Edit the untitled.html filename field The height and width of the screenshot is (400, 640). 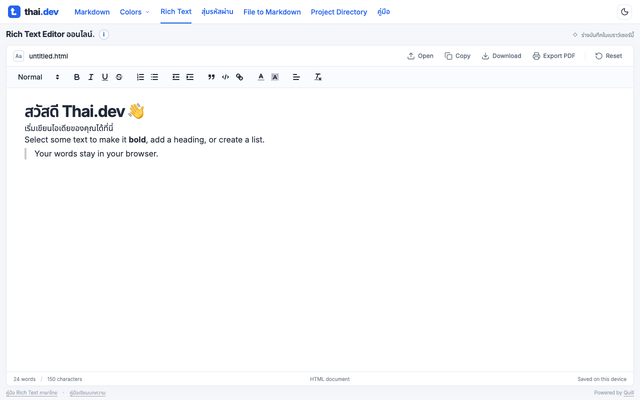pos(49,56)
